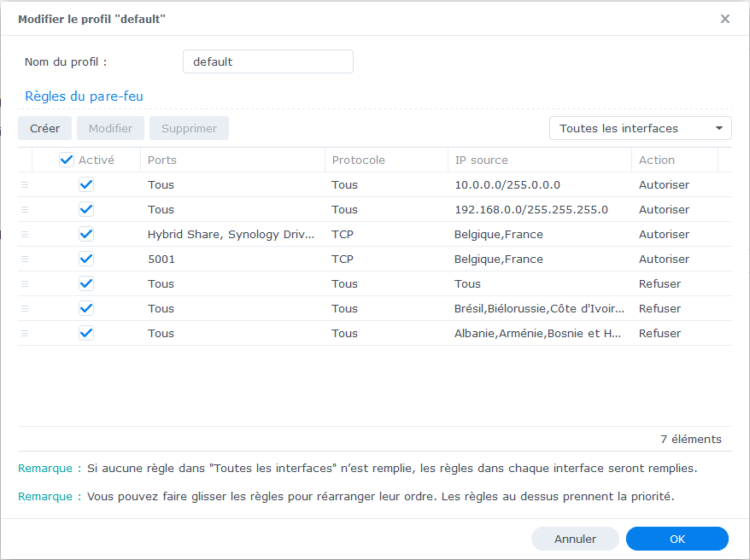Grab the drag handle of the 192.168.0.0 rule
Viewport: 750px width, 560px height.
click(x=25, y=210)
